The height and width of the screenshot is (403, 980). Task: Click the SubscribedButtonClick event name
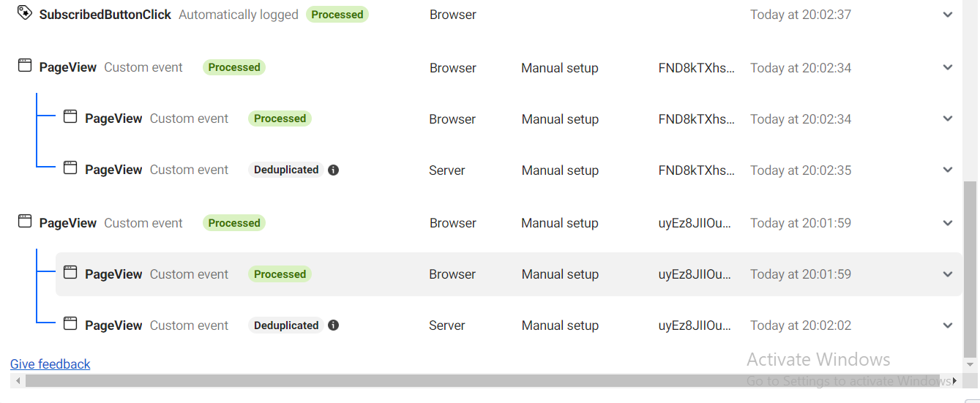coord(105,15)
